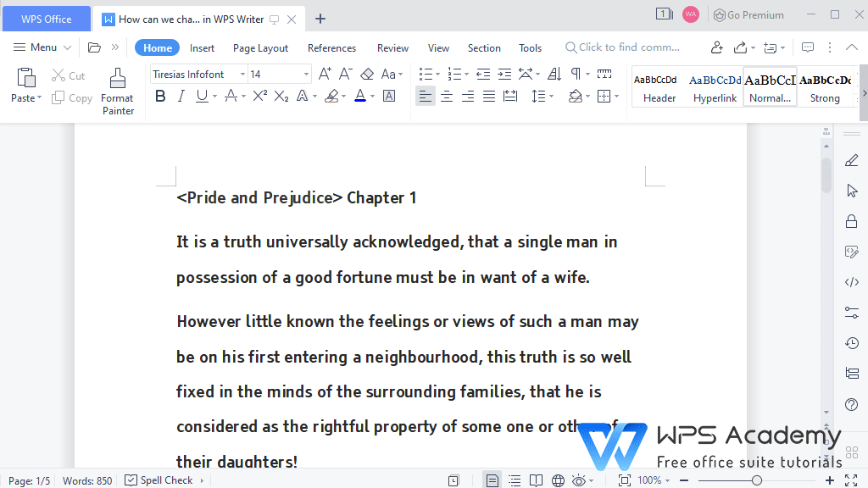This screenshot has width=868, height=488.
Task: Click the vertical scrollbar thumb
Action: coord(826,175)
